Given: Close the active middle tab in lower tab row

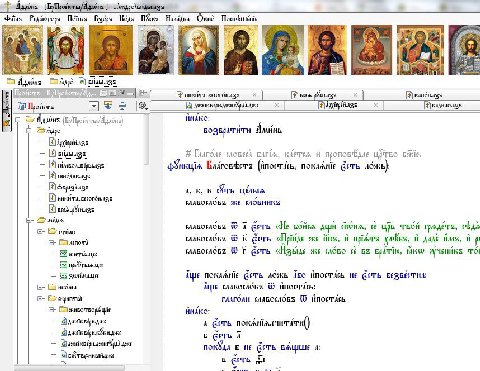Looking at the screenshot, I should pyautogui.click(x=376, y=105).
